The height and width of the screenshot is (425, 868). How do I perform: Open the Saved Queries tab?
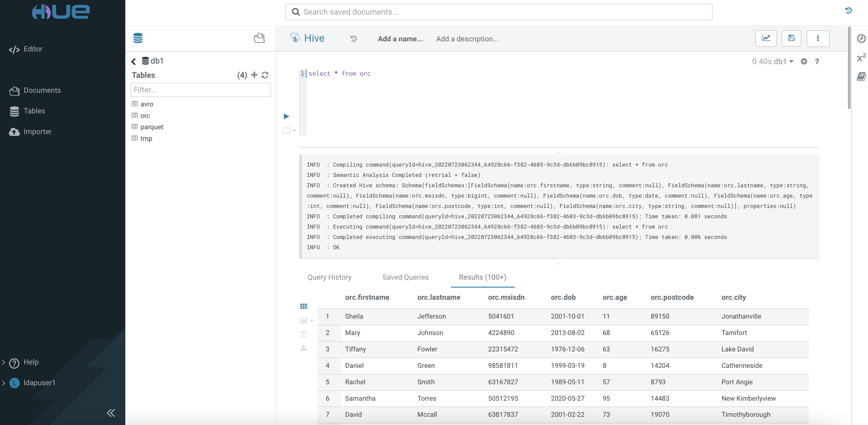tap(405, 277)
